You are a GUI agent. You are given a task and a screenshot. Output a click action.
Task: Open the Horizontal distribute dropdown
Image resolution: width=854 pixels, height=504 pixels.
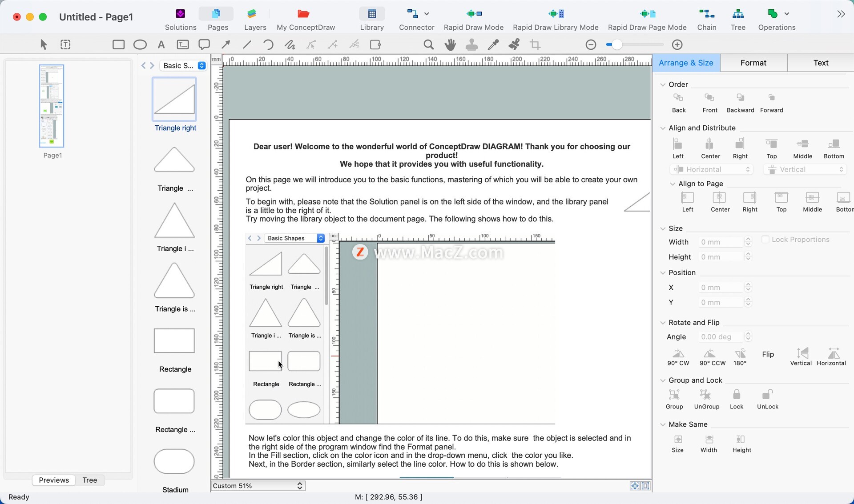pyautogui.click(x=711, y=169)
